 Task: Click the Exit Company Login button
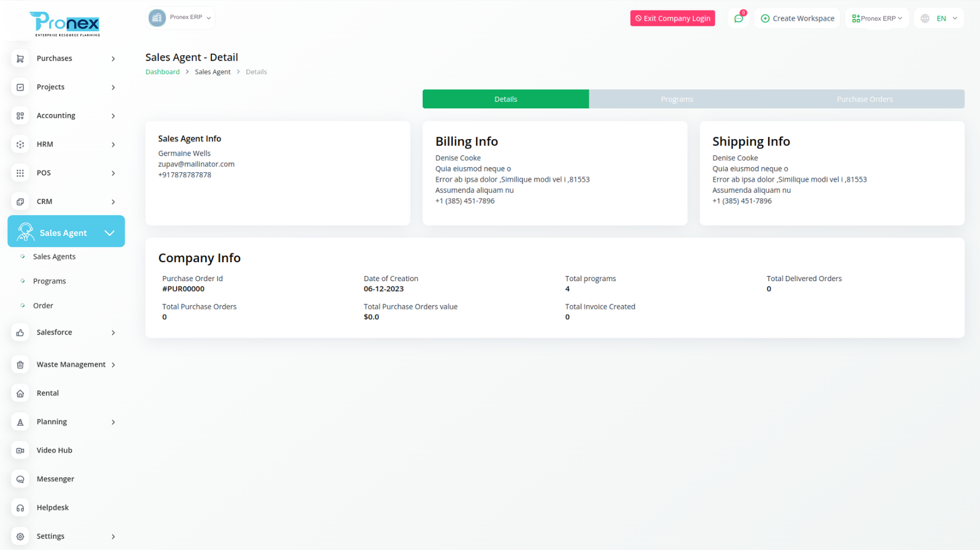pyautogui.click(x=673, y=18)
